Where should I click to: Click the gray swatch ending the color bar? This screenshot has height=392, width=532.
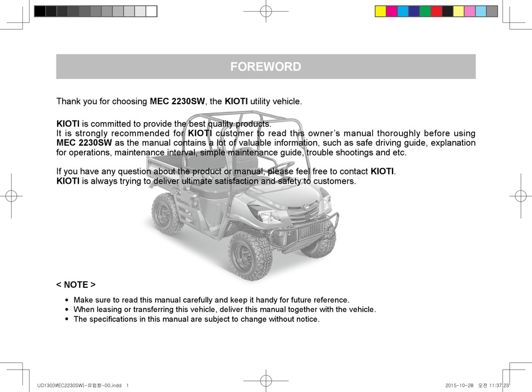(492, 11)
